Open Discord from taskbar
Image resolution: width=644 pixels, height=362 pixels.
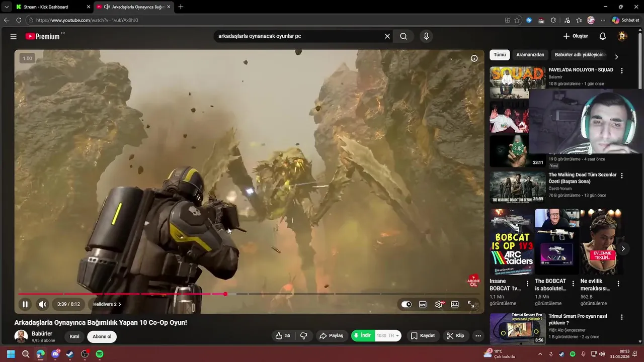pyautogui.click(x=55, y=354)
